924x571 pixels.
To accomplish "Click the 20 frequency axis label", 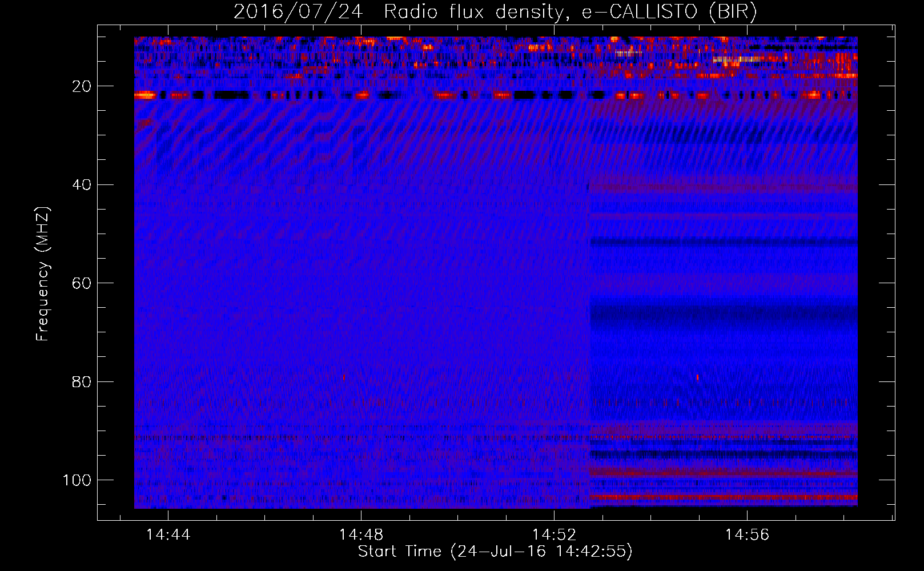I will click(82, 86).
